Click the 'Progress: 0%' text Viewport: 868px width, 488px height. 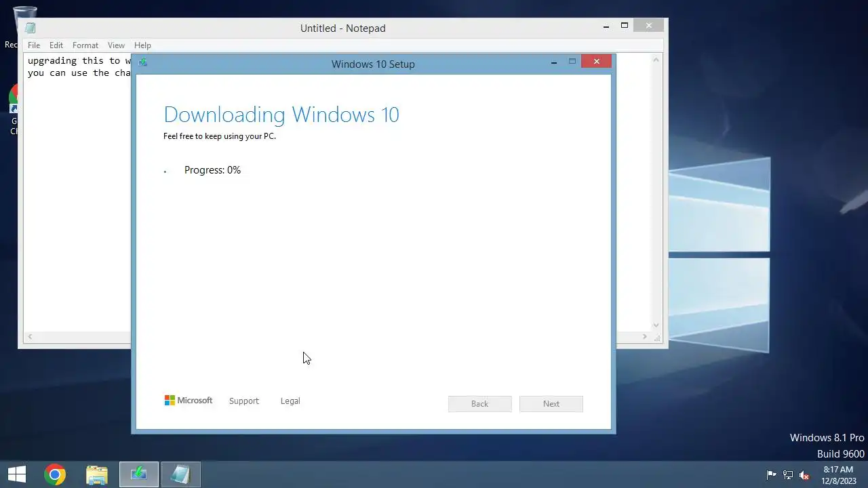click(212, 170)
